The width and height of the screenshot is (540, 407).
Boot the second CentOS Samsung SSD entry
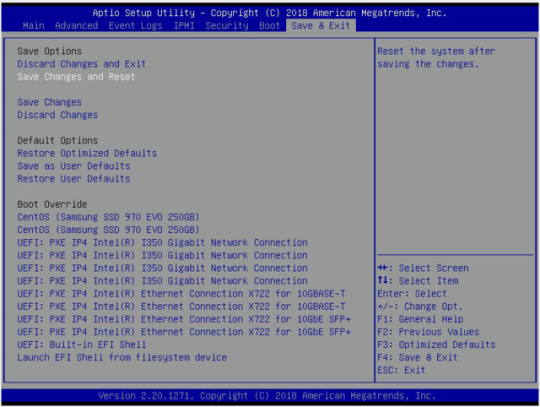tap(108, 230)
